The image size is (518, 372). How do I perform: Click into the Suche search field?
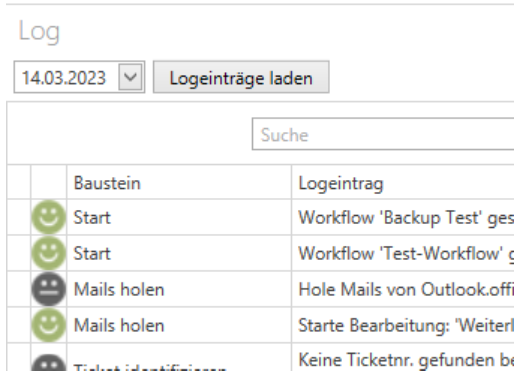(x=383, y=134)
